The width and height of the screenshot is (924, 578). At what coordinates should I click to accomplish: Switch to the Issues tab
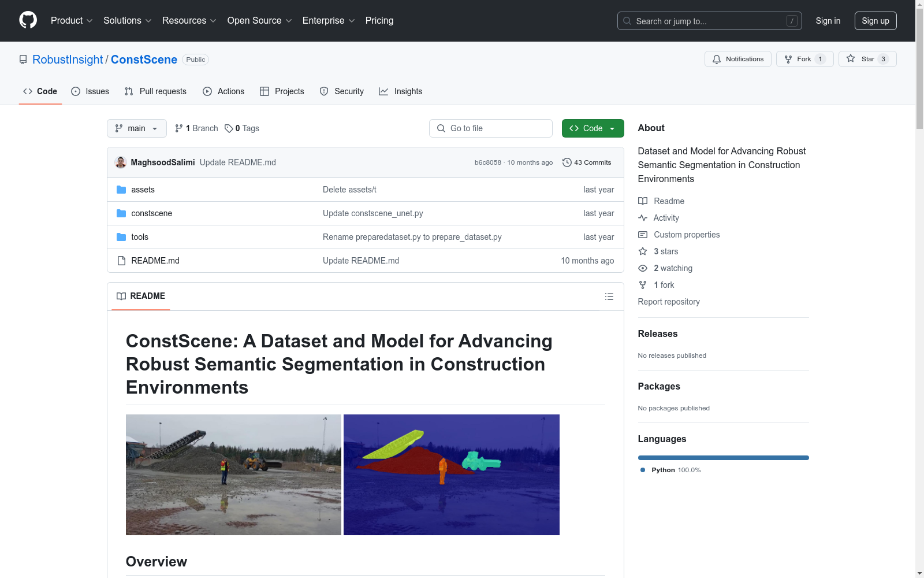(x=90, y=91)
